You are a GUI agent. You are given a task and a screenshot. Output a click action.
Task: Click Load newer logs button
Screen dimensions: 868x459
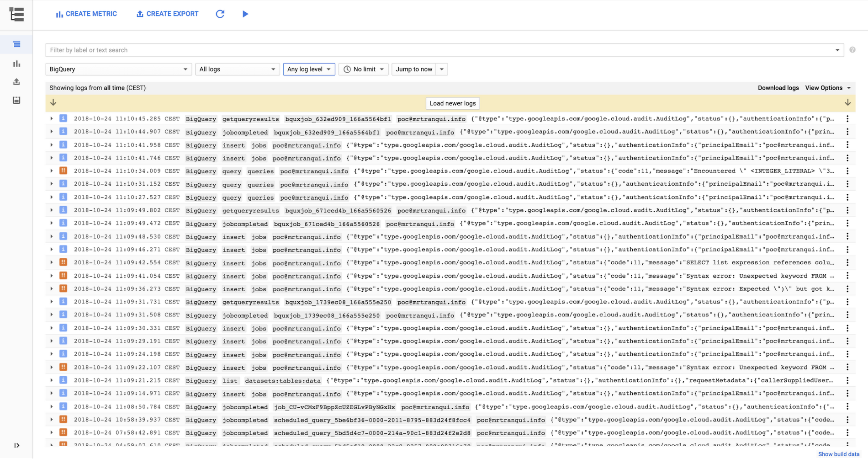pos(453,103)
